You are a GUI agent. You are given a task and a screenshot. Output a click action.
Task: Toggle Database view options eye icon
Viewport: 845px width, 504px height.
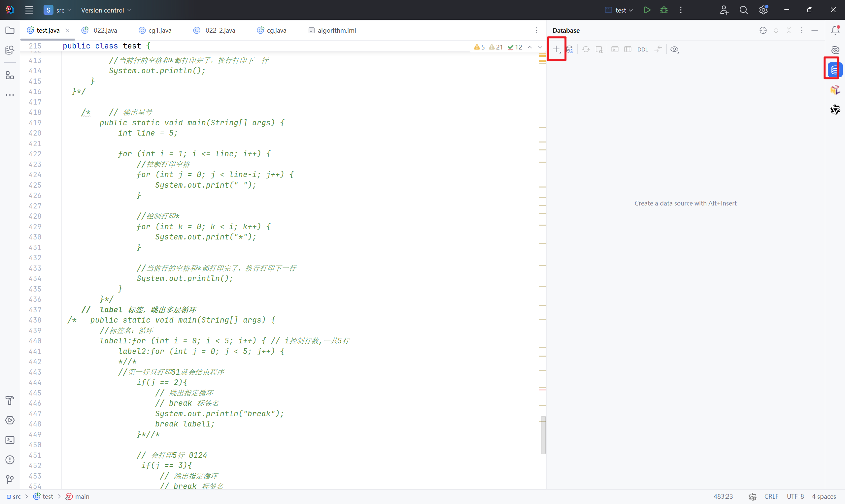674,49
